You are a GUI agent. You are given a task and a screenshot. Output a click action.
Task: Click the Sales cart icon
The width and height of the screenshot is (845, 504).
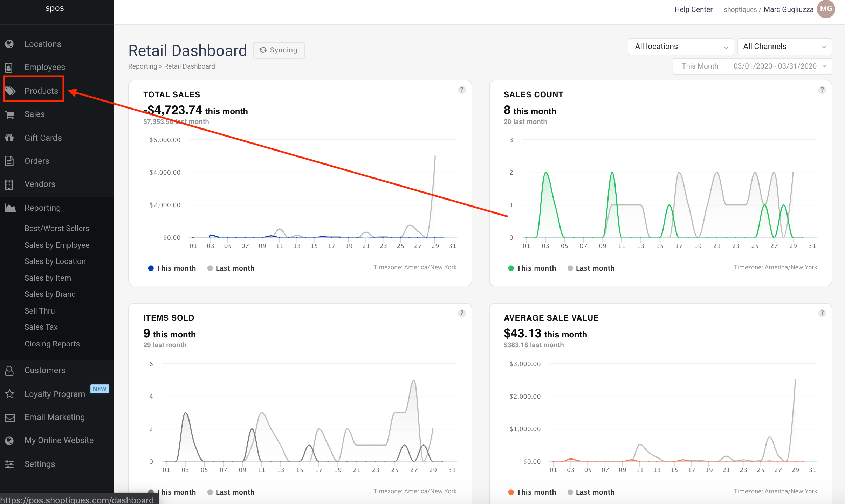(10, 114)
